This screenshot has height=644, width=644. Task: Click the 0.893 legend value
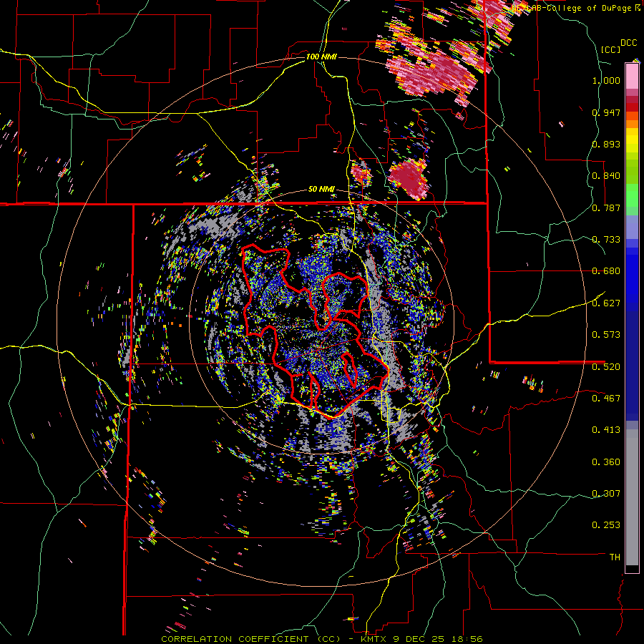[x=606, y=144]
